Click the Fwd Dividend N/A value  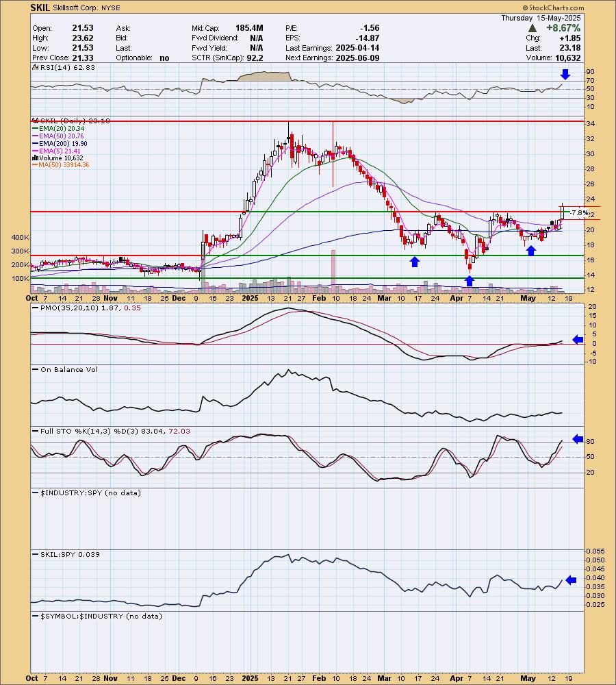(x=256, y=38)
